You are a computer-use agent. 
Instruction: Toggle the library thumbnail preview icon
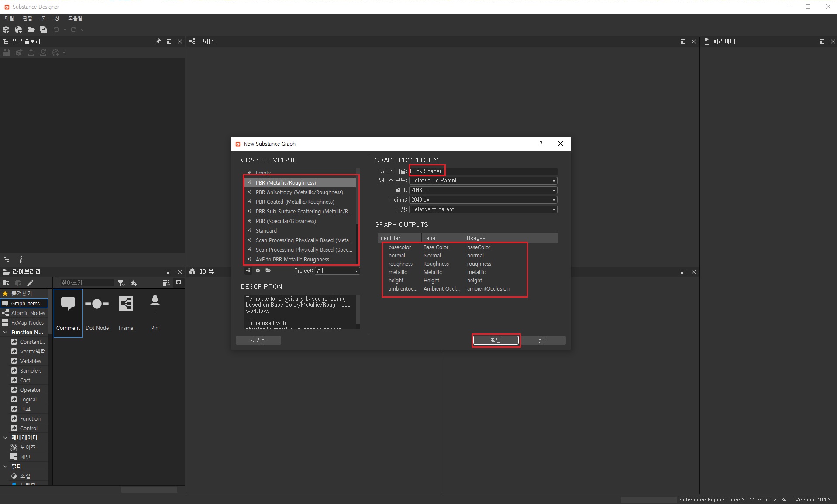click(179, 283)
